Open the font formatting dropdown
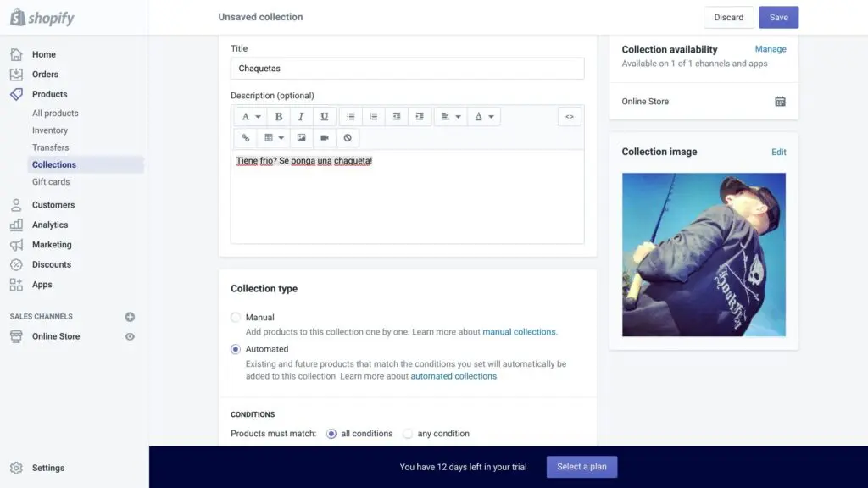Screen dimensions: 868x488 coord(250,117)
